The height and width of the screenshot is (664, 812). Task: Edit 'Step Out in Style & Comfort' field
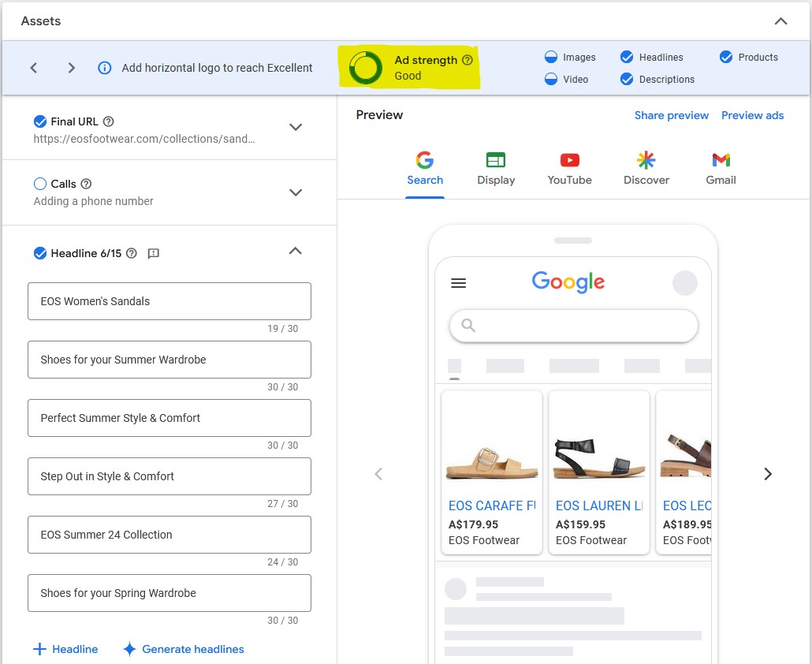click(x=169, y=476)
